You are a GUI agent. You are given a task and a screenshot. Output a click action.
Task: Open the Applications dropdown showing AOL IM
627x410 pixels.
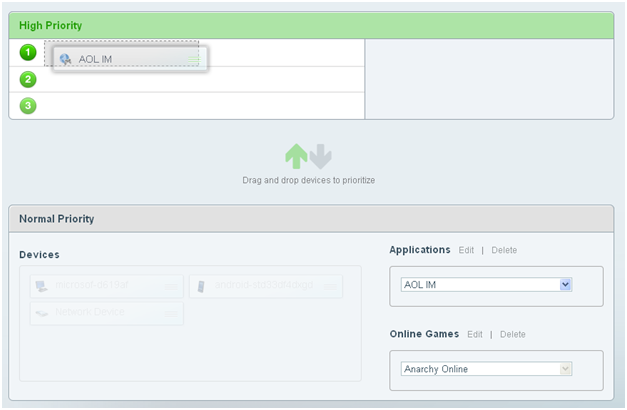pyautogui.click(x=487, y=285)
